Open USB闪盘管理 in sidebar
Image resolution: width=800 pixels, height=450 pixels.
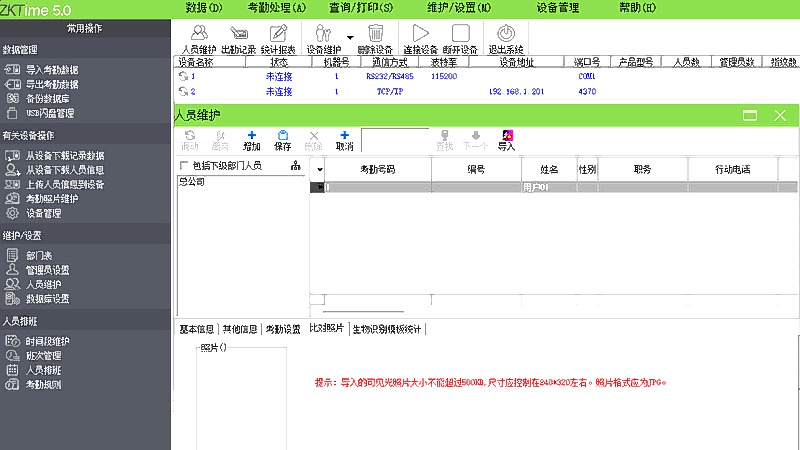(40, 113)
